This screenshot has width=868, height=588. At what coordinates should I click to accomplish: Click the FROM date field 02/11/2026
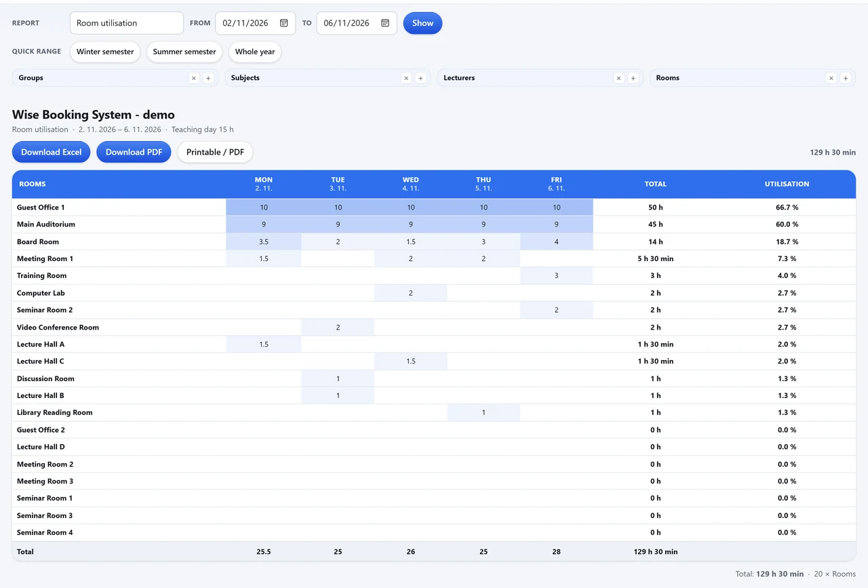pyautogui.click(x=255, y=23)
